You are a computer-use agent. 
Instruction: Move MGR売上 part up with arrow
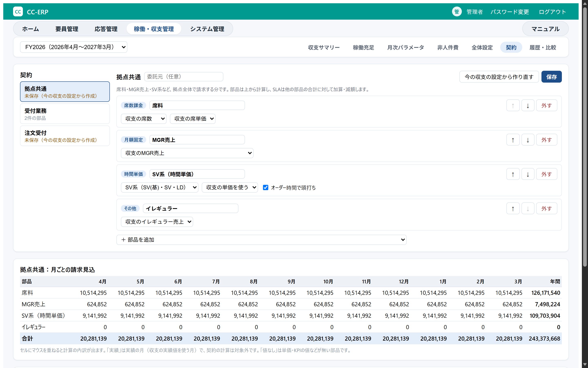(513, 140)
